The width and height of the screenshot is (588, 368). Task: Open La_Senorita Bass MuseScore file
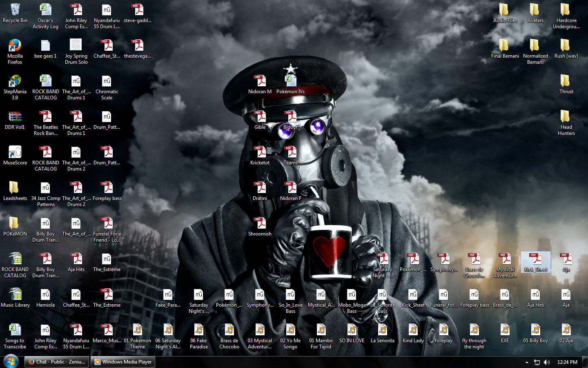pos(382,301)
